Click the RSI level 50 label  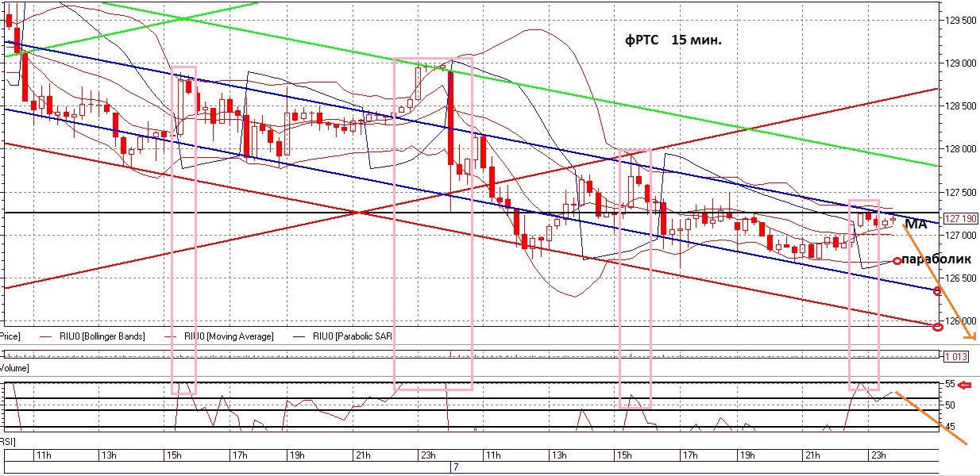pos(950,405)
